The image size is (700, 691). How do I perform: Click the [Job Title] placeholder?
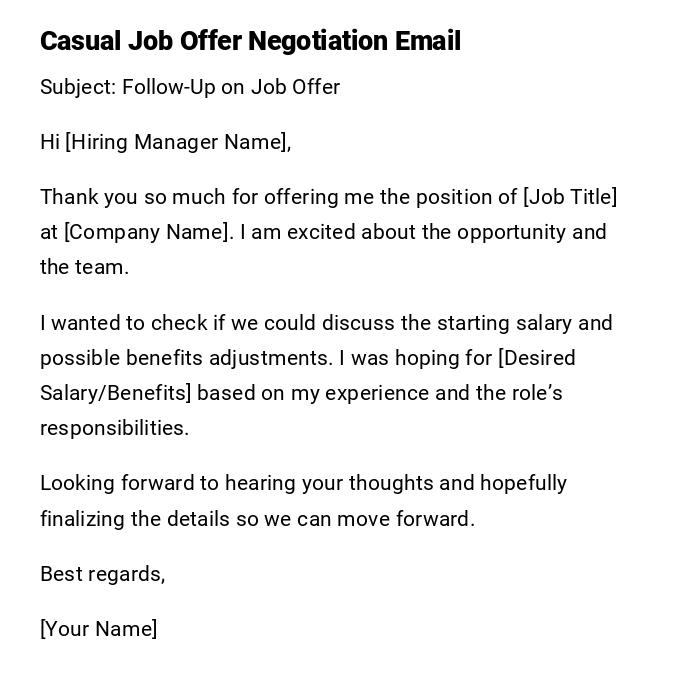click(x=570, y=197)
